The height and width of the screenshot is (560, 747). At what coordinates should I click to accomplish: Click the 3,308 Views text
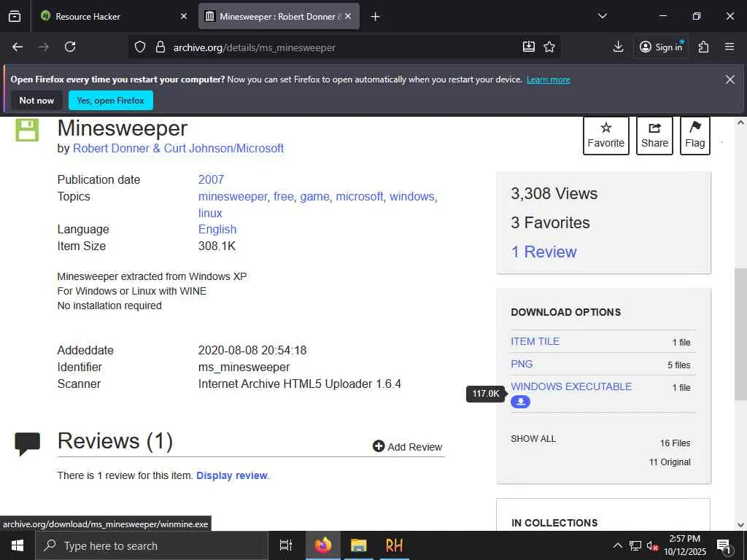[x=554, y=193]
